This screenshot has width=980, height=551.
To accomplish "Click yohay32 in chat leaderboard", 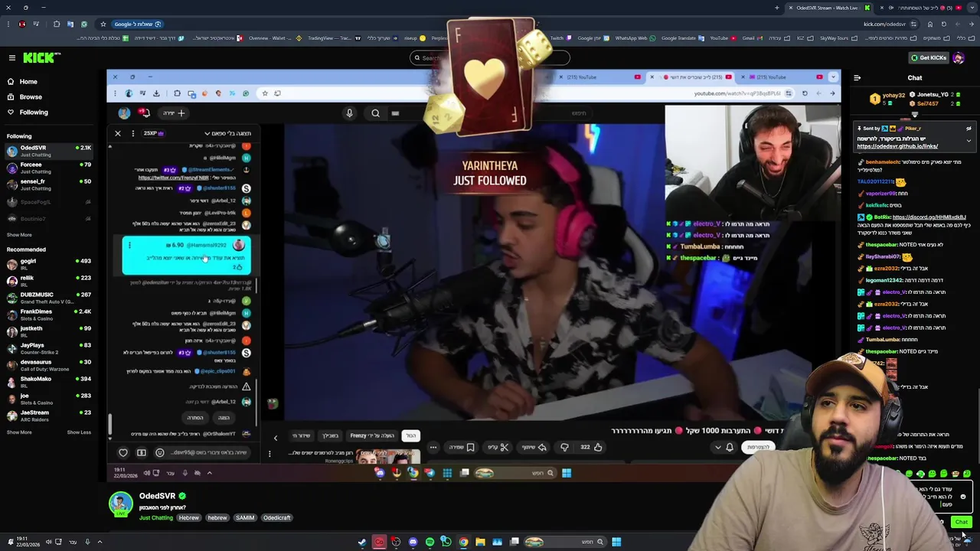I will (x=893, y=96).
